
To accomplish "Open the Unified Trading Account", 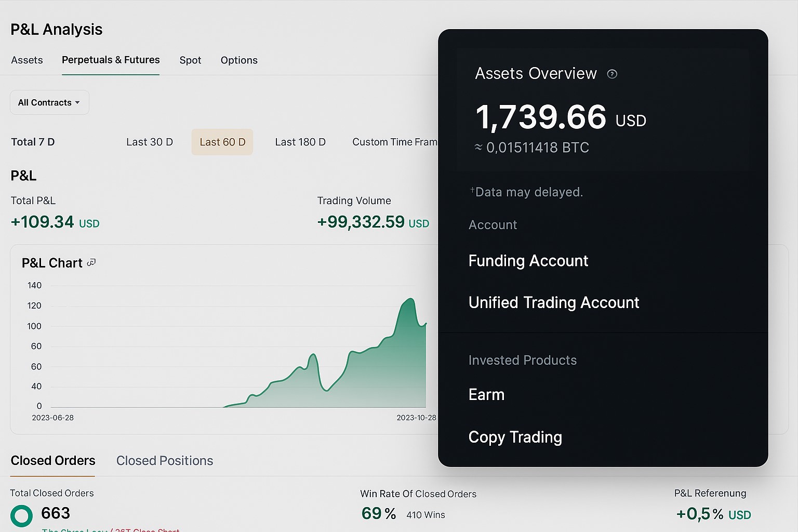I will pos(554,302).
